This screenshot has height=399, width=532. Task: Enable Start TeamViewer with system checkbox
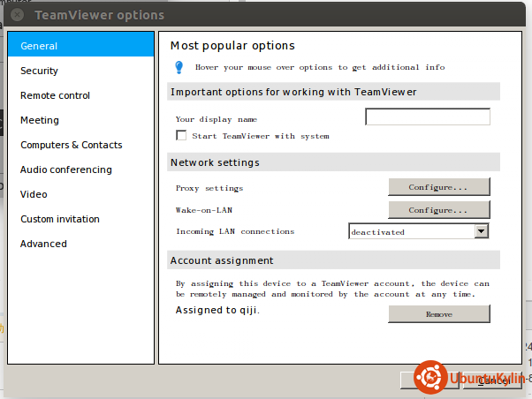tap(181, 136)
